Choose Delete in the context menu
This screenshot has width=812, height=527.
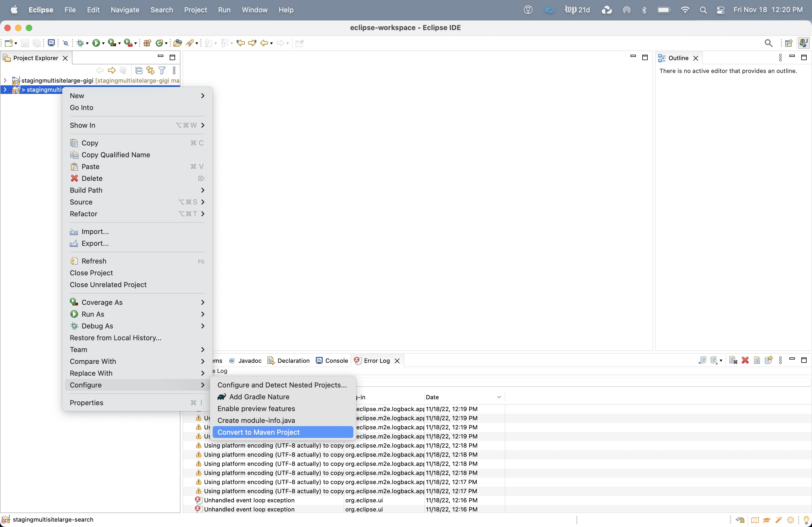click(x=137, y=178)
